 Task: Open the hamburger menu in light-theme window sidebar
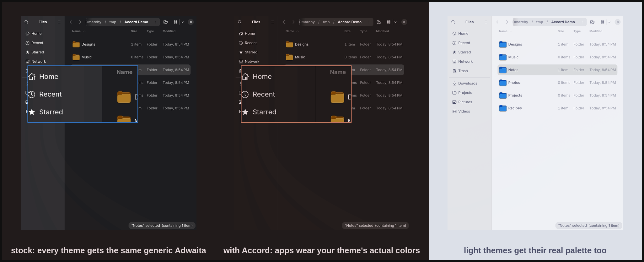(x=486, y=22)
